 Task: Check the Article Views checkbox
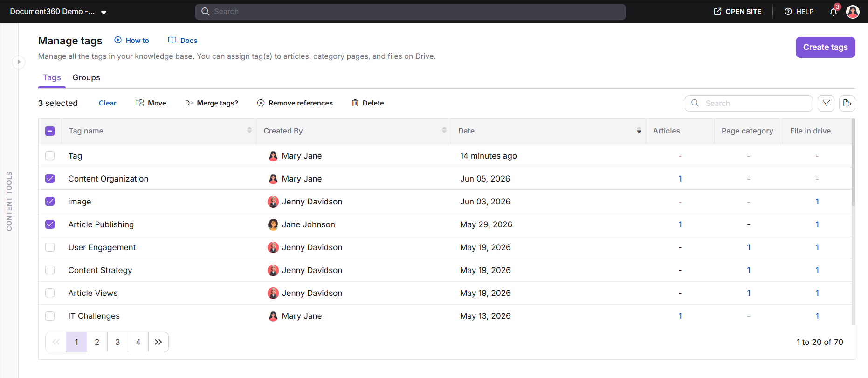coord(50,293)
